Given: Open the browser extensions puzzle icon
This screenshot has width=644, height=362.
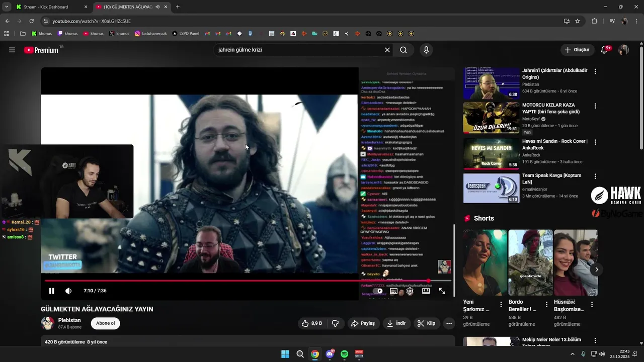Looking at the screenshot, I should (x=594, y=21).
